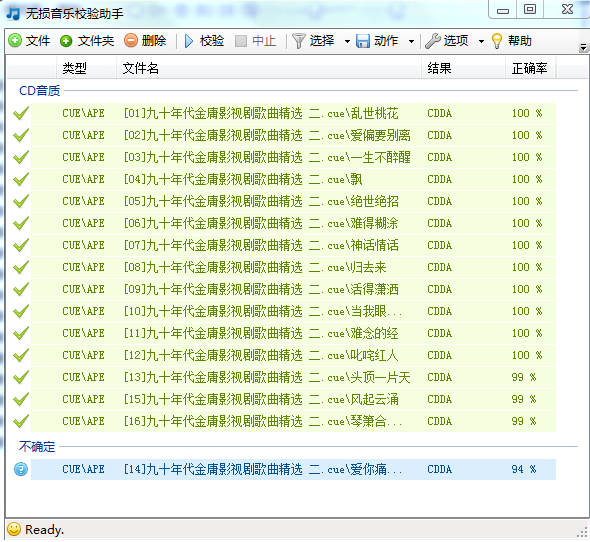Click the 选项 wrench icon
The image size is (590, 542).
pyautogui.click(x=433, y=41)
